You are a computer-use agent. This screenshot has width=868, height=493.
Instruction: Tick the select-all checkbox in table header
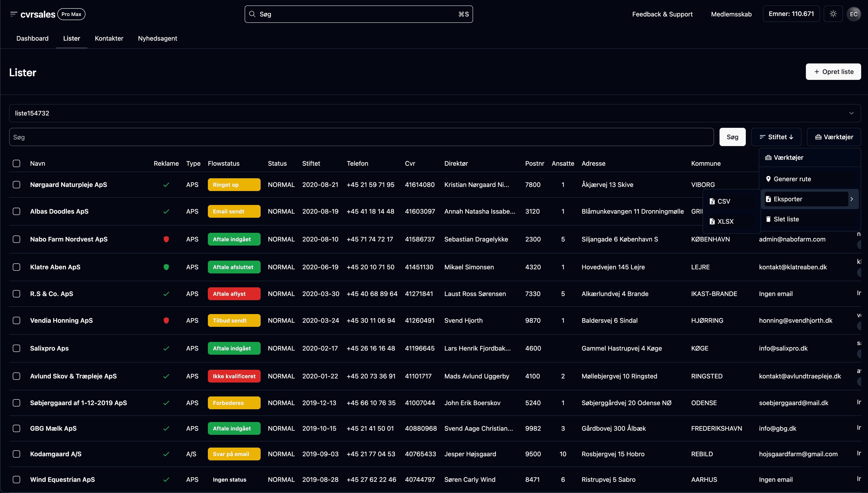click(x=16, y=164)
